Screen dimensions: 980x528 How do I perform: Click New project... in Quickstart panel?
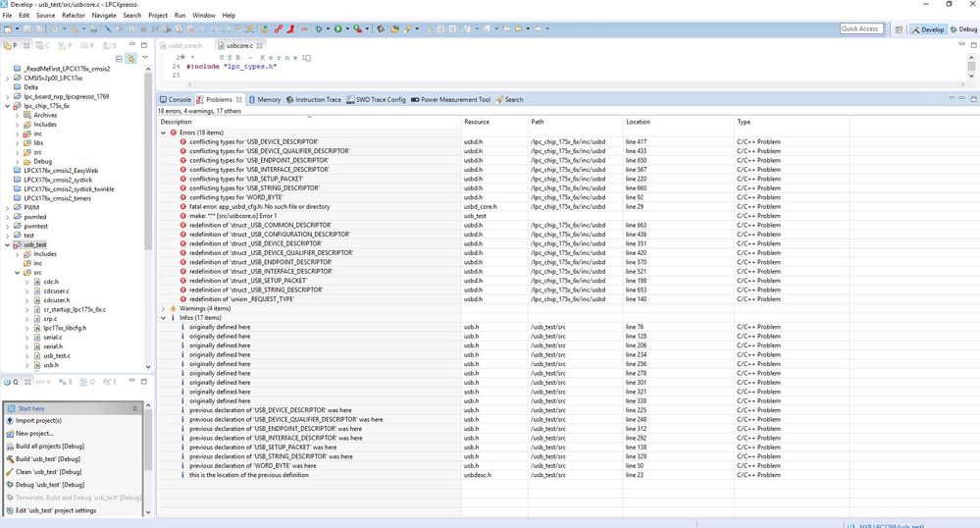[34, 433]
